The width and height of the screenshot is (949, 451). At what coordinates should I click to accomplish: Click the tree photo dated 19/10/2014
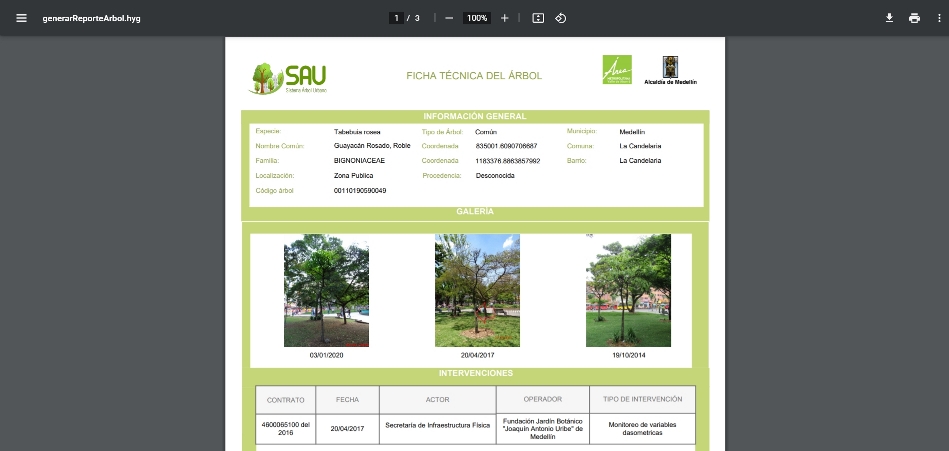[628, 290]
